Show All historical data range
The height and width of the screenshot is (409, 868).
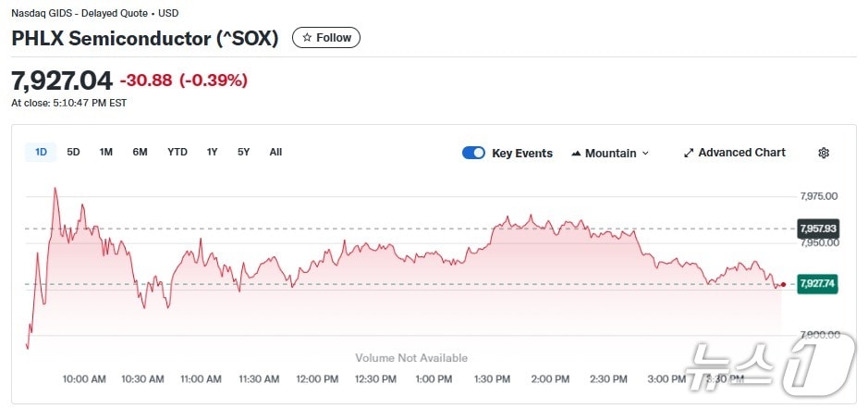click(275, 152)
